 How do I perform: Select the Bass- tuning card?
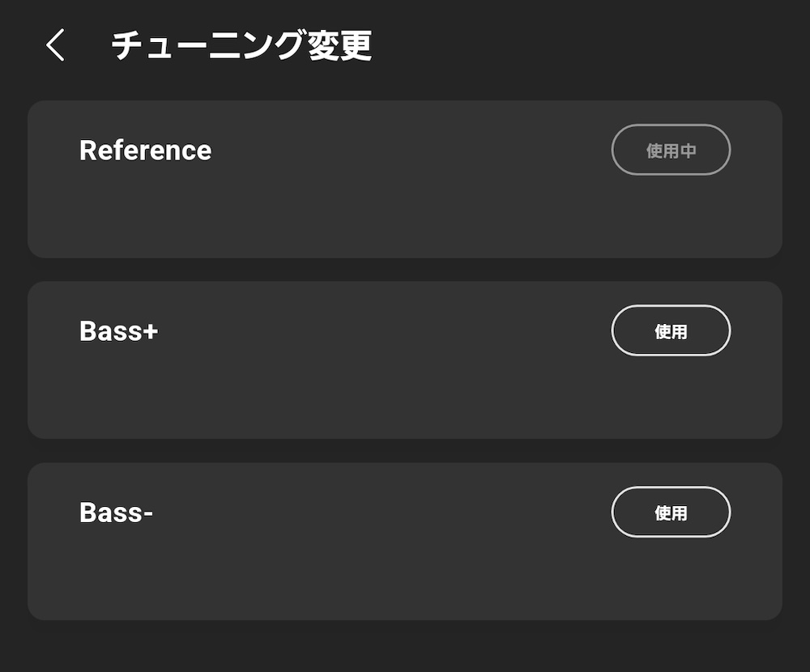click(404, 542)
